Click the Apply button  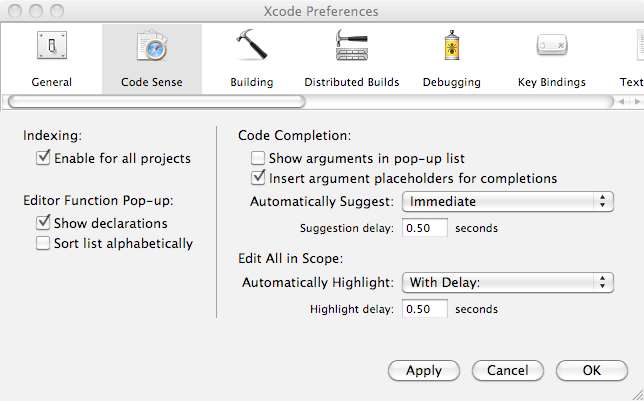point(423,370)
